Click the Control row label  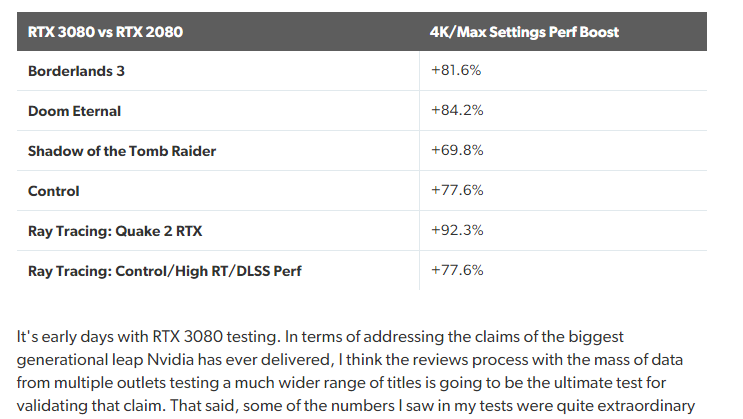coord(54,191)
